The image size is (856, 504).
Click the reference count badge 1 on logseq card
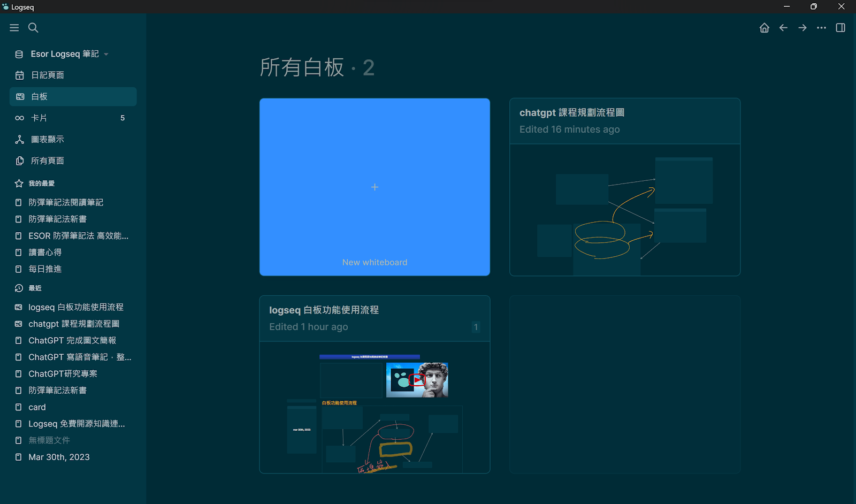[476, 327]
